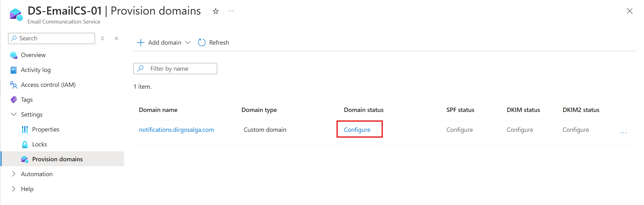The height and width of the screenshot is (205, 644).
Task: Open notifications.dirgosalga.com domain link
Action: click(x=176, y=130)
